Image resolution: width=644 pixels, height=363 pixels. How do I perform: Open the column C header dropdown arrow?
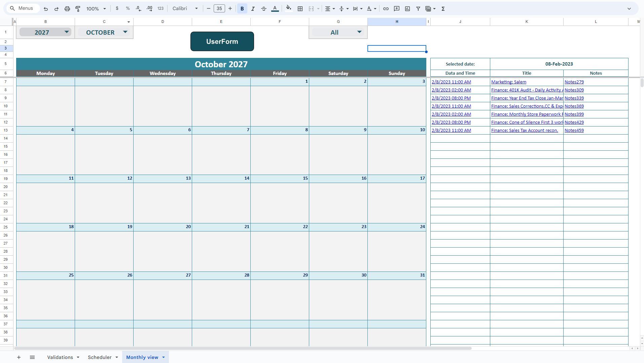pos(129,22)
